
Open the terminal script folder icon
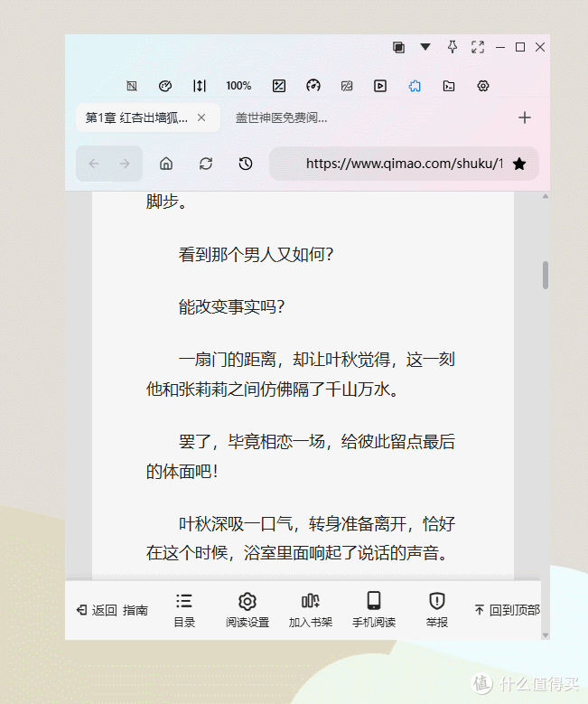coord(449,86)
